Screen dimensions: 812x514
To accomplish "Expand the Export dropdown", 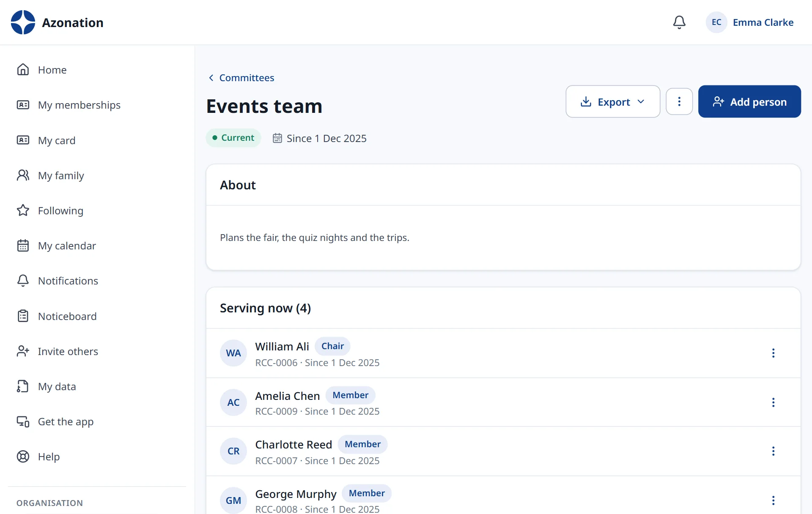I will [613, 101].
